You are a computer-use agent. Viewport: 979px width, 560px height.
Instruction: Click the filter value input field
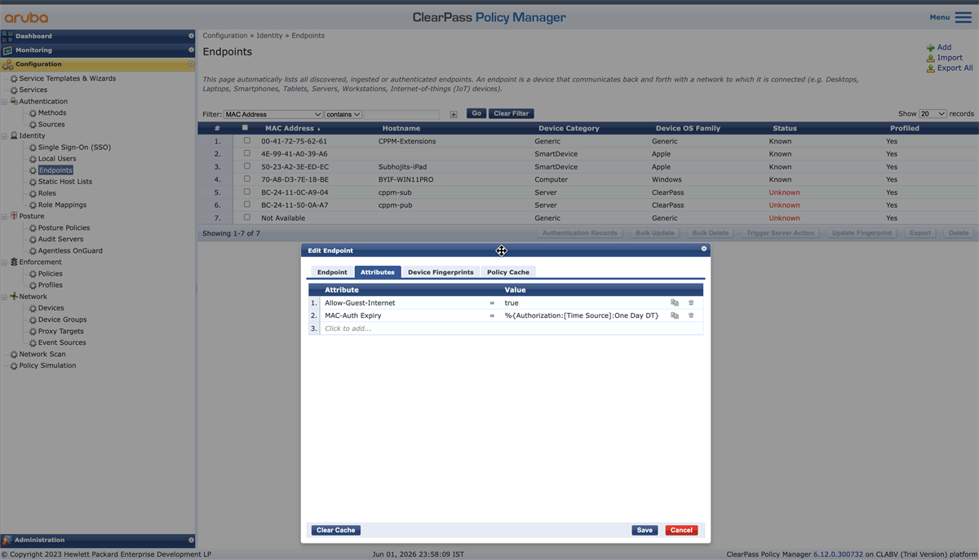pos(401,114)
